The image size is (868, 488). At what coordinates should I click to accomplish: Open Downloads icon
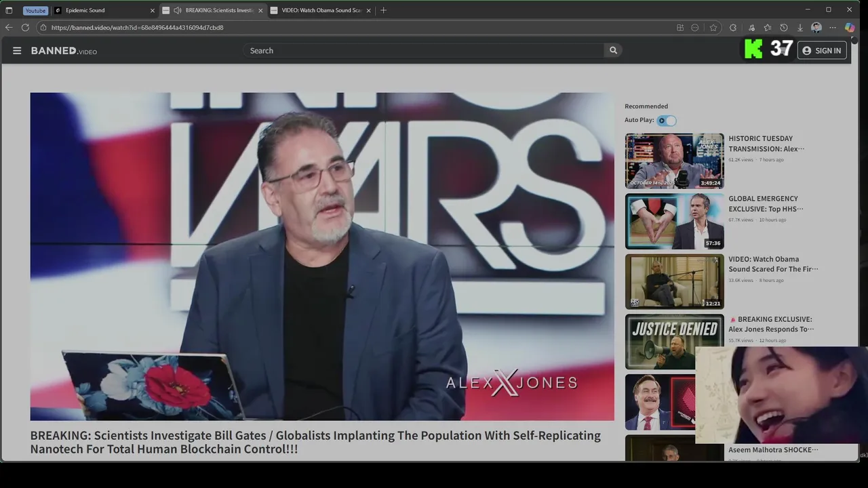click(800, 28)
